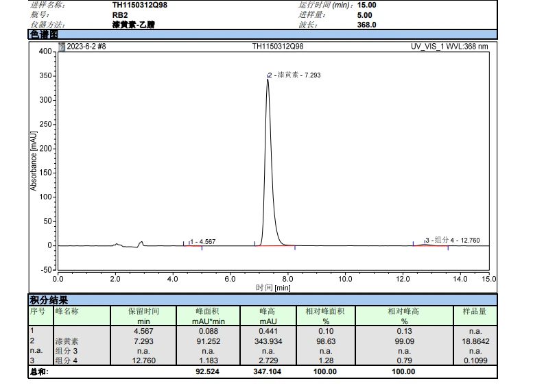Image resolution: width=533 pixels, height=392 pixels.
Task: Select peak area value 1.183
Action: pos(209,360)
